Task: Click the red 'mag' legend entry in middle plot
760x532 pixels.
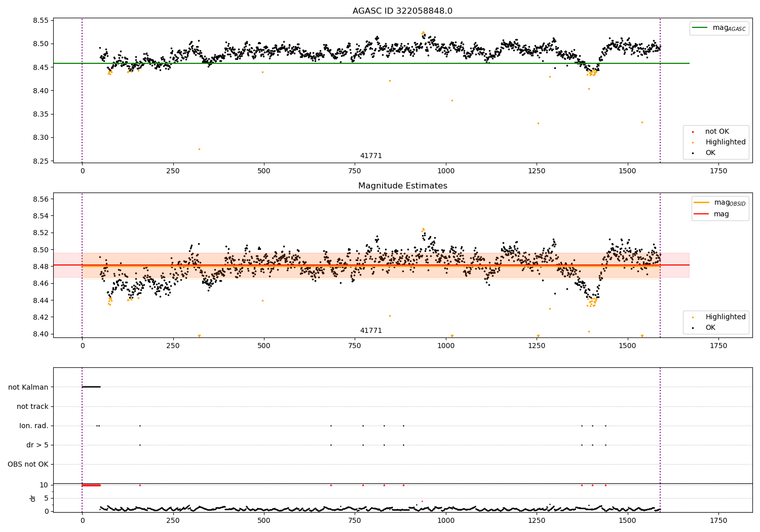Action: pyautogui.click(x=721, y=214)
